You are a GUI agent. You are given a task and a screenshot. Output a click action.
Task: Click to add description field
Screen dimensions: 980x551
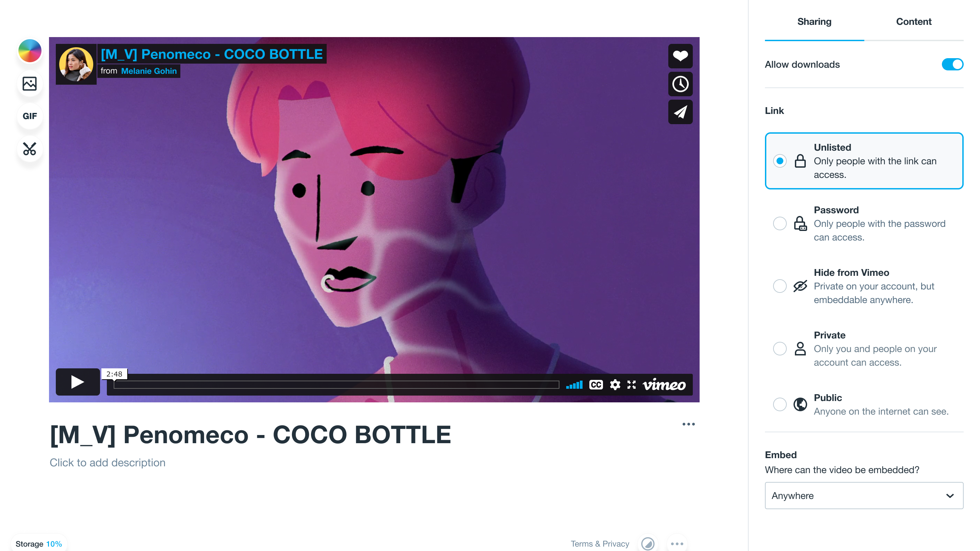[107, 463]
